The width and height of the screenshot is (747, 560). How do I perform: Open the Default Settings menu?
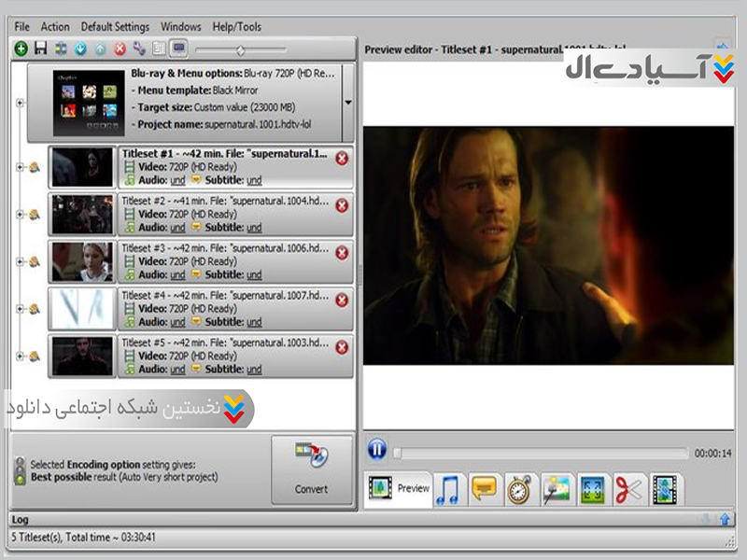[115, 27]
